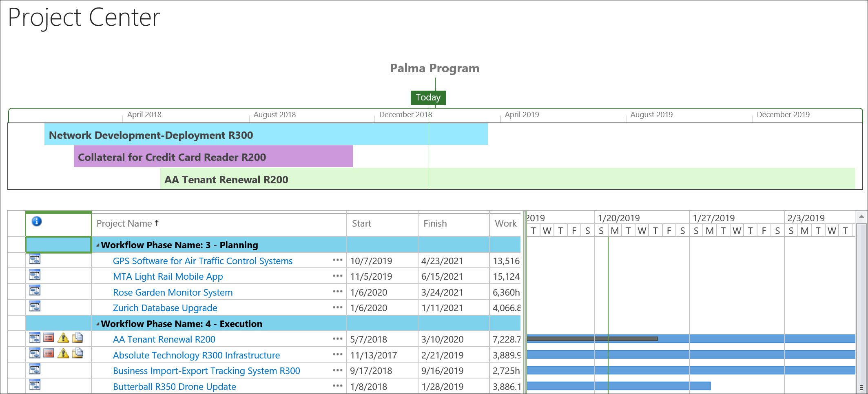Viewport: 868px width, 394px height.
Task: Open AA Tenant Renewal R200 project link
Action: pyautogui.click(x=164, y=339)
